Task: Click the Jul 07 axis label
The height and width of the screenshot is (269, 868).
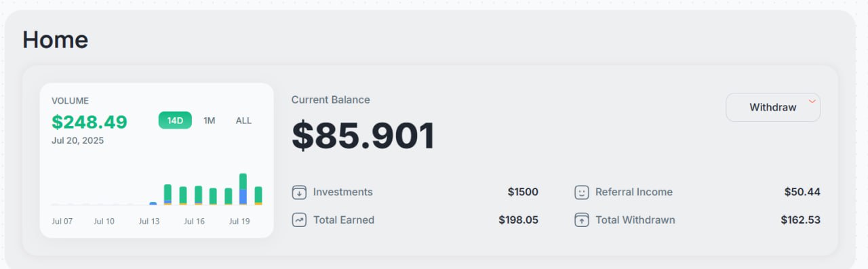Action: click(62, 222)
